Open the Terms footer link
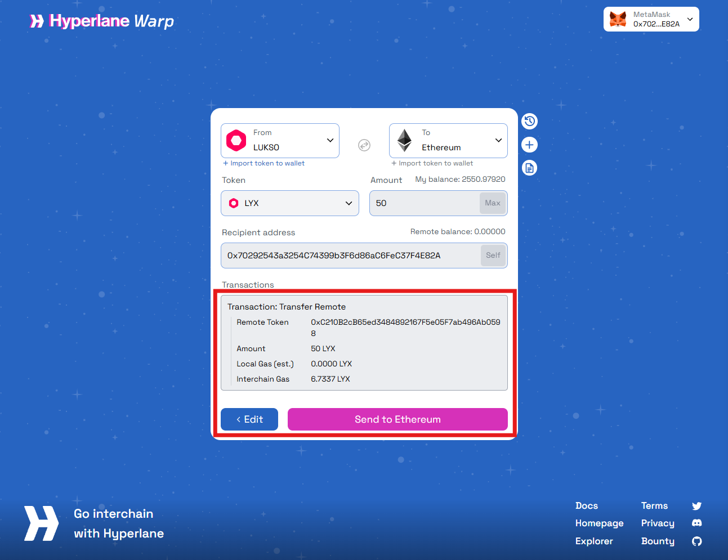Viewport: 728px width, 560px height. click(x=654, y=506)
